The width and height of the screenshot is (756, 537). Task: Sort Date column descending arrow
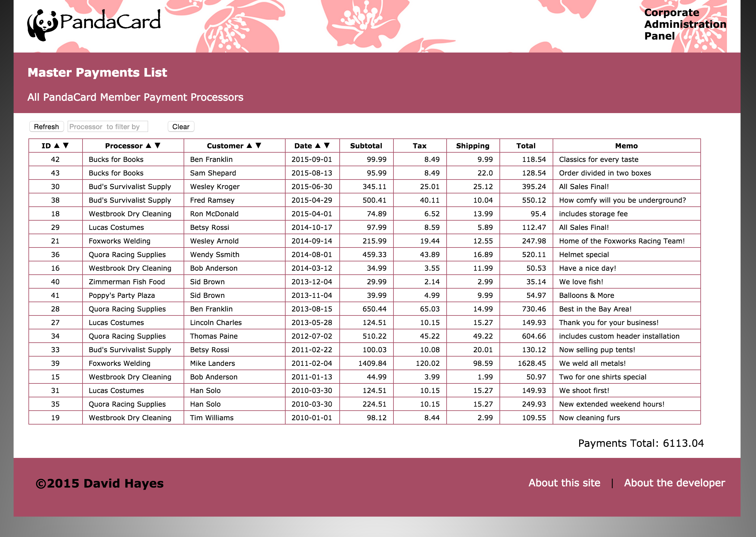point(327,146)
